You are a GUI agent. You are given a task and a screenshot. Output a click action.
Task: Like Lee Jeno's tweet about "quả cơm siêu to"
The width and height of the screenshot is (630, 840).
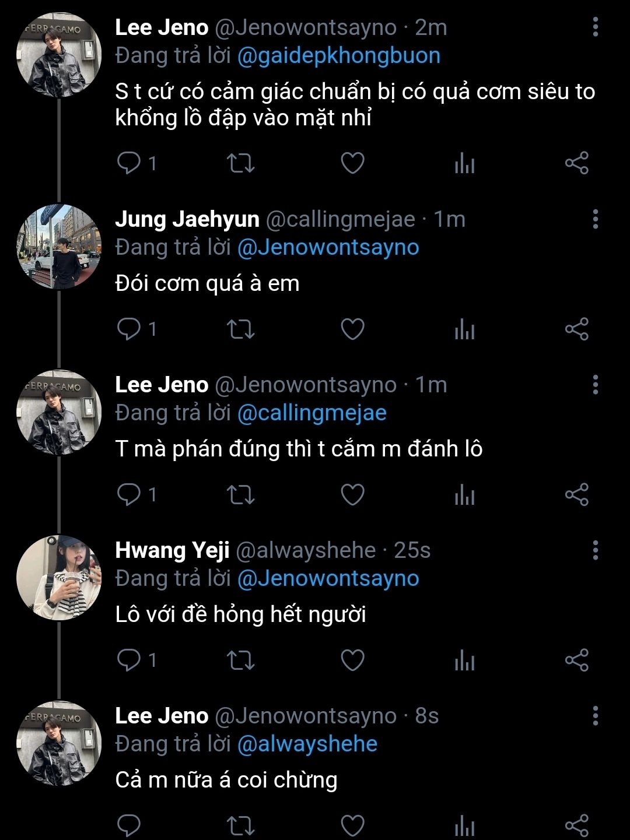click(x=352, y=163)
